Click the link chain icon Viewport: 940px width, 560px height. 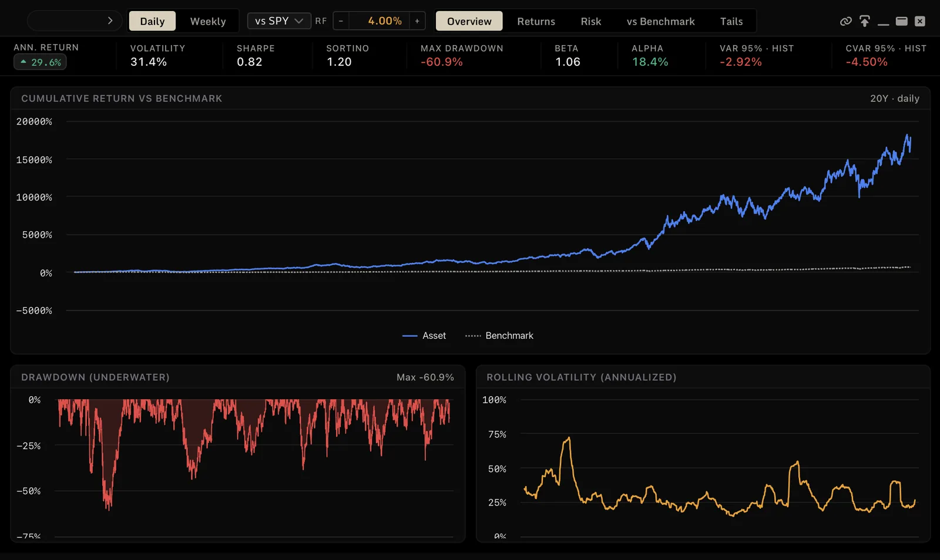pyautogui.click(x=845, y=21)
